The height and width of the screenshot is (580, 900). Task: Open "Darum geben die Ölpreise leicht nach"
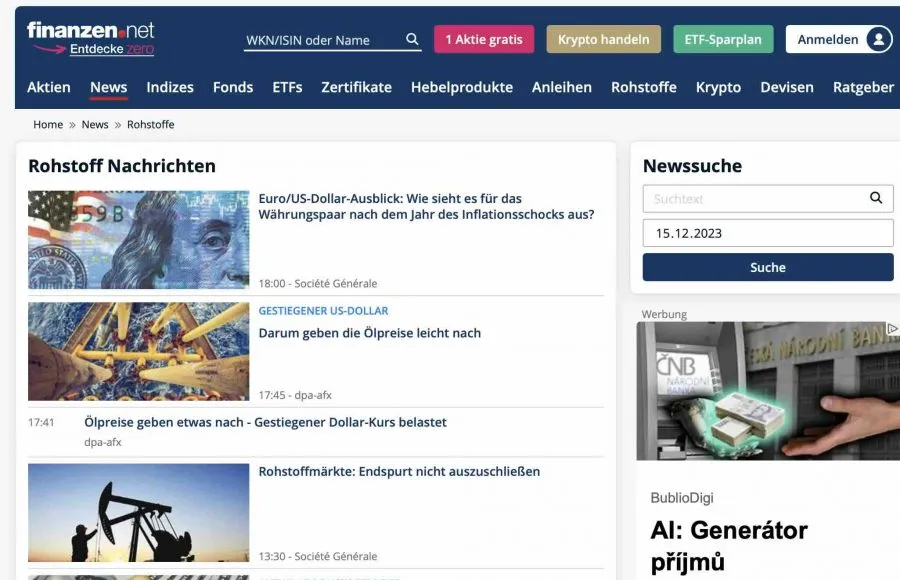point(370,332)
